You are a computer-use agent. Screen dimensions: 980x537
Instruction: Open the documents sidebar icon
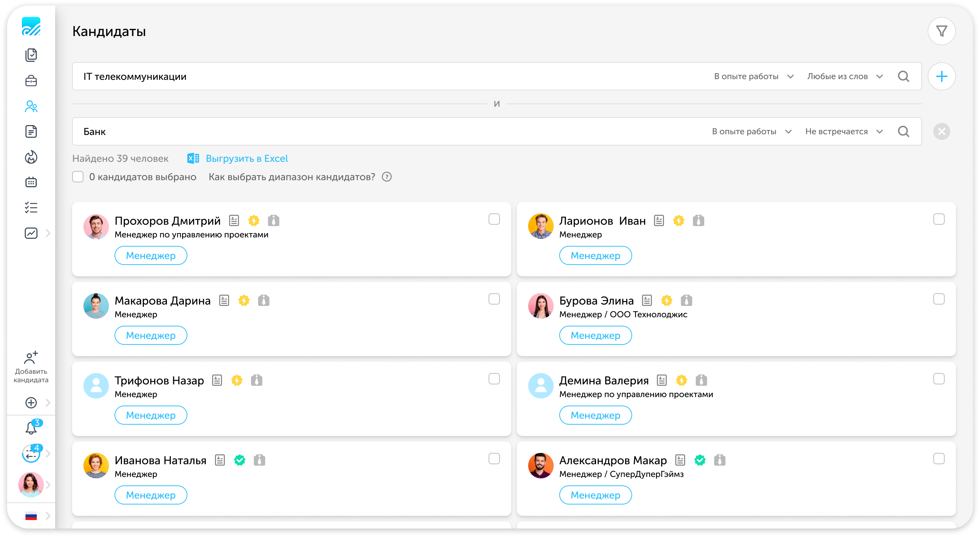31,131
